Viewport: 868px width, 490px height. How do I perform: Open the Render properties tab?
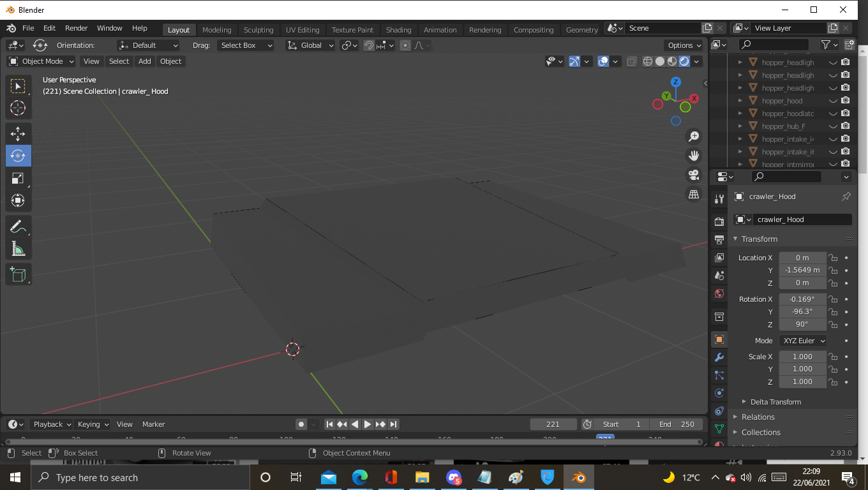pos(719,221)
